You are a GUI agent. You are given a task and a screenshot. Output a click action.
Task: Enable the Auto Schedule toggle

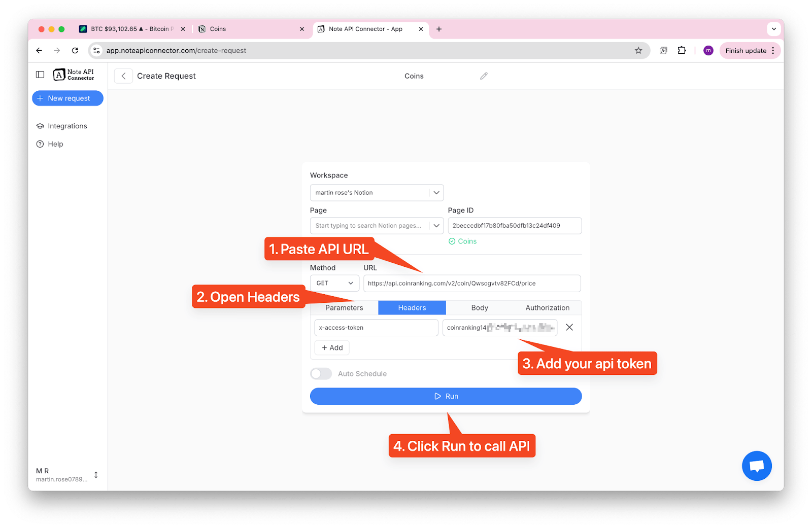(321, 374)
